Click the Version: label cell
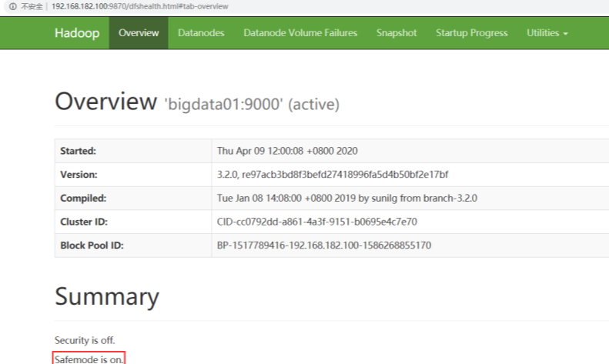The height and width of the screenshot is (364, 609). click(x=133, y=175)
